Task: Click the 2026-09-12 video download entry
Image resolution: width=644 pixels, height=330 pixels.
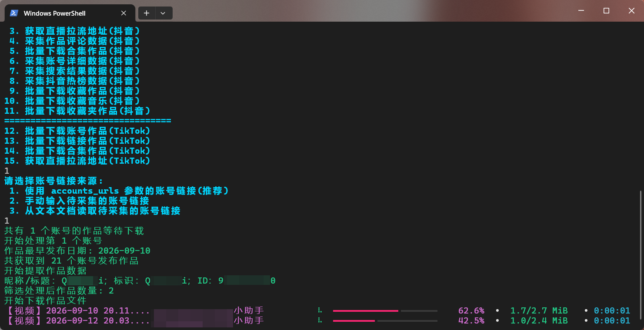Action: pos(134,320)
